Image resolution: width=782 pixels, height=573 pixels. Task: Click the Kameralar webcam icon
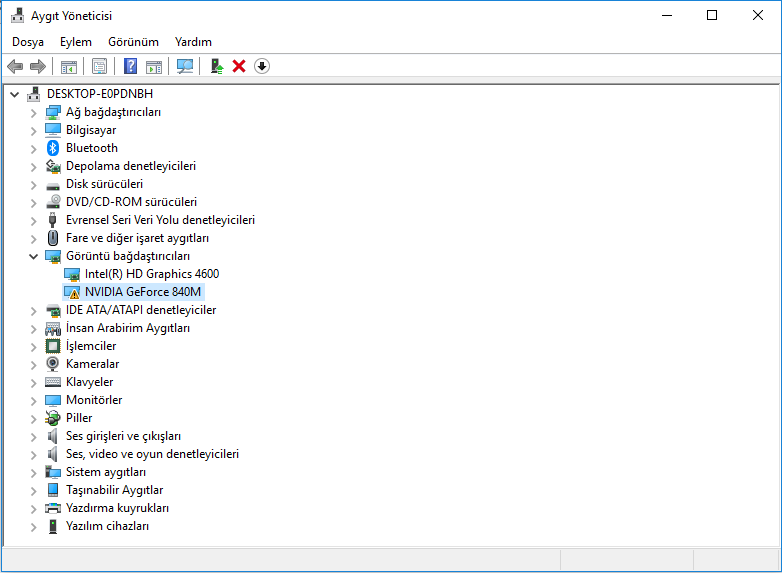52,364
